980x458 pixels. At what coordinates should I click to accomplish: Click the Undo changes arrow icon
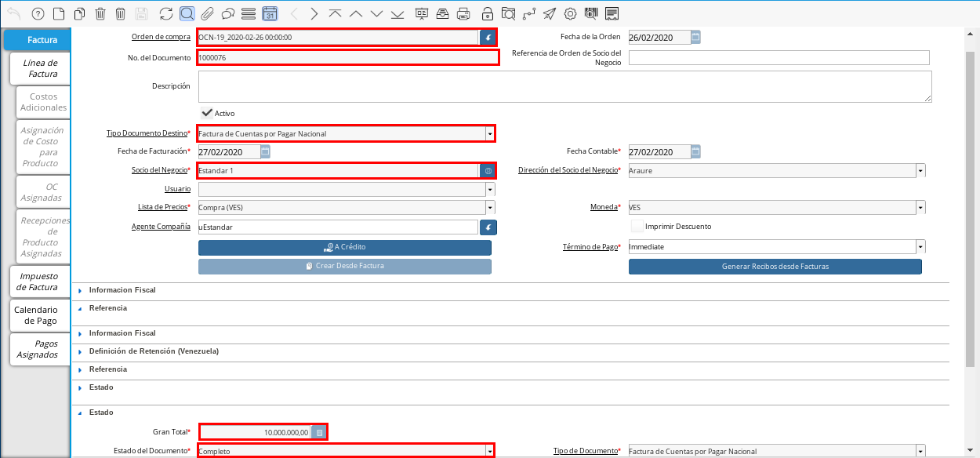pyautogui.click(x=14, y=13)
